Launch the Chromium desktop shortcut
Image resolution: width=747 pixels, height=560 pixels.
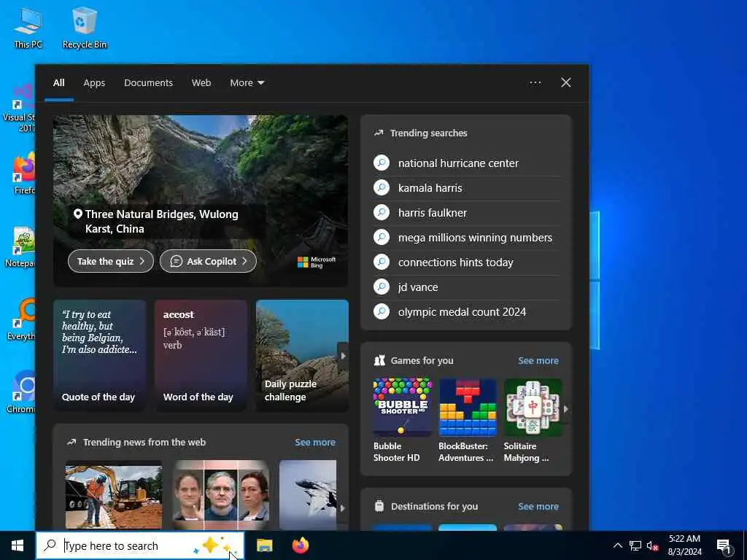click(x=21, y=392)
